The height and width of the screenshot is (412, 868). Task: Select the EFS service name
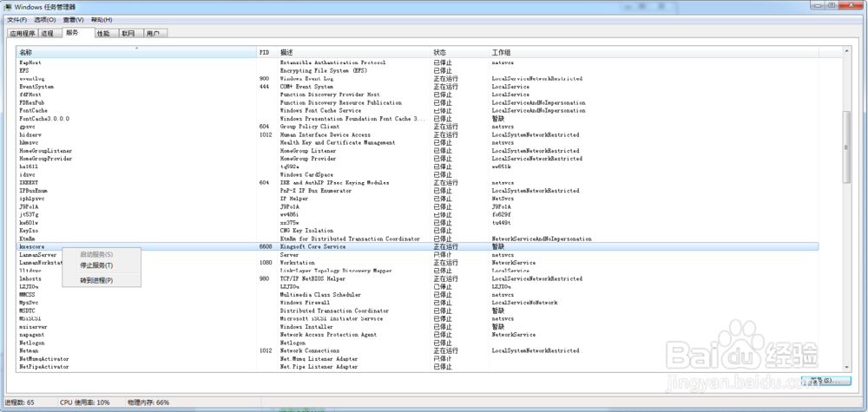23,71
